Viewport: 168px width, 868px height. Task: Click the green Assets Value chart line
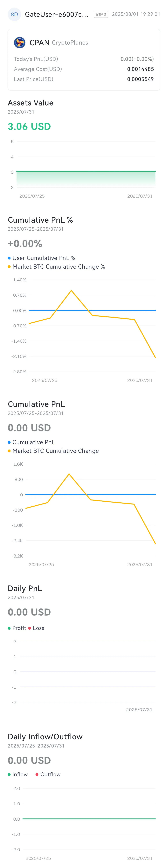coord(86,171)
